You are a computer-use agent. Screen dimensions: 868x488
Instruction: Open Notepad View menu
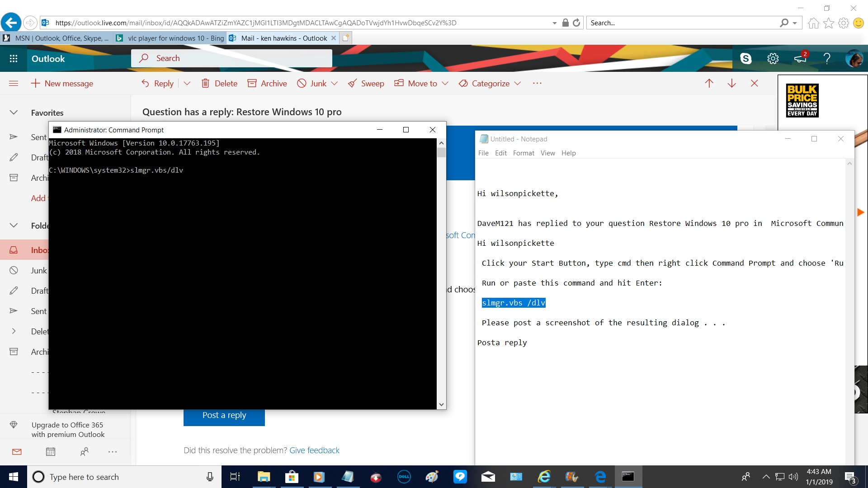pyautogui.click(x=547, y=153)
